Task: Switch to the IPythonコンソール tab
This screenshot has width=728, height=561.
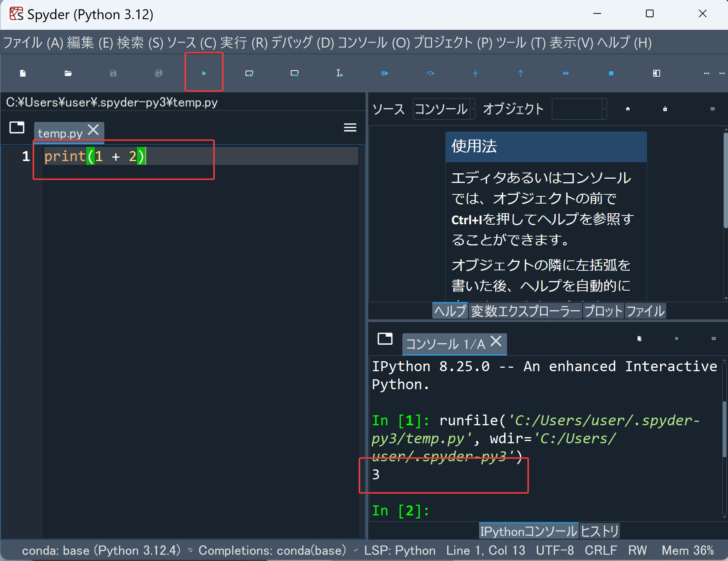Action: click(529, 531)
